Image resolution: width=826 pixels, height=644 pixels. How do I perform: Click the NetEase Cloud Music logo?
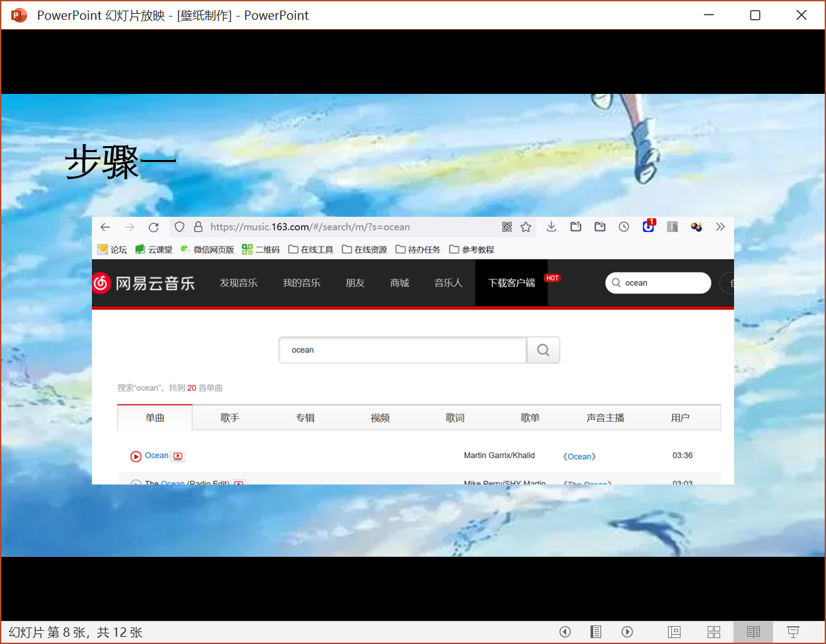click(144, 283)
